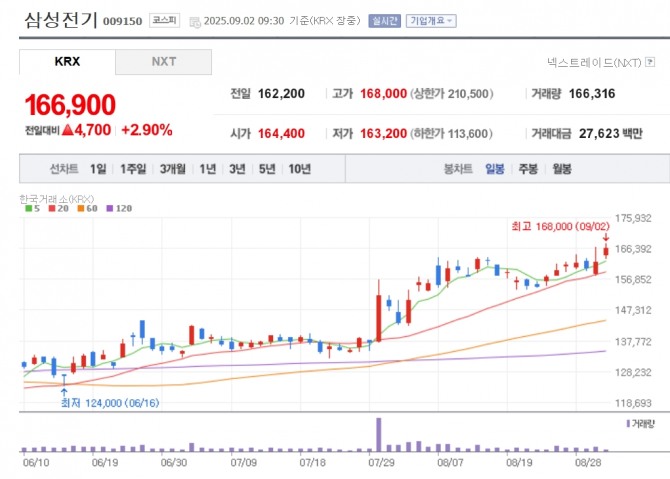Select the 1일 line chart period
Viewport: 670px width, 479px height.
pyautogui.click(x=98, y=169)
